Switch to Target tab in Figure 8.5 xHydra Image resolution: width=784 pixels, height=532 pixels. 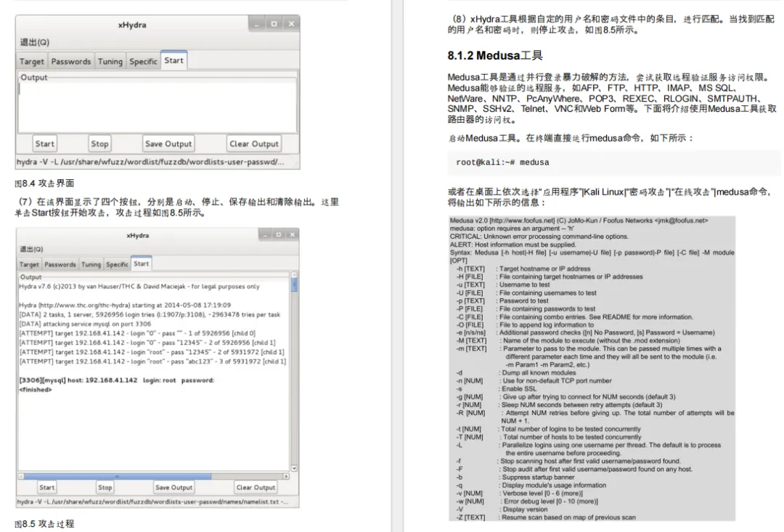[x=29, y=264]
